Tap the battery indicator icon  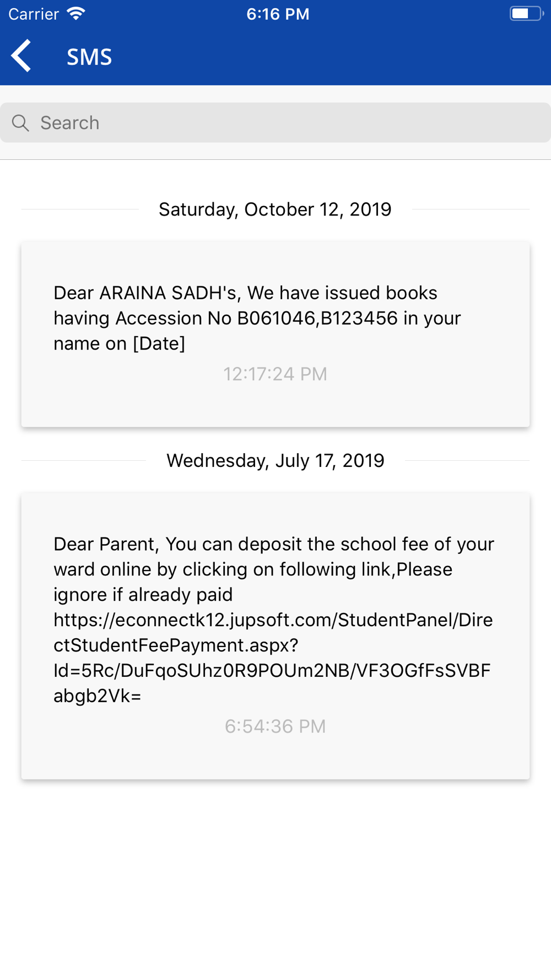coord(526,14)
